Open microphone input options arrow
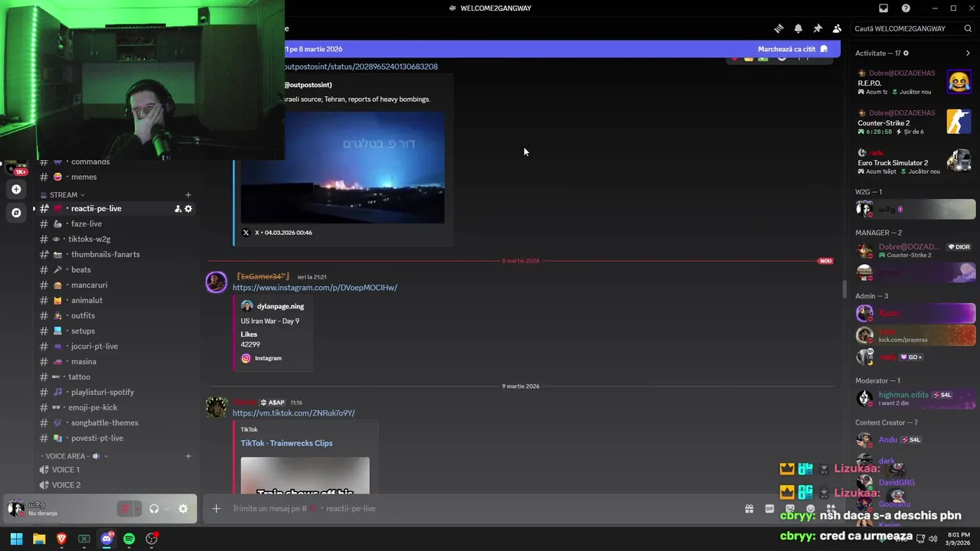 click(x=138, y=509)
